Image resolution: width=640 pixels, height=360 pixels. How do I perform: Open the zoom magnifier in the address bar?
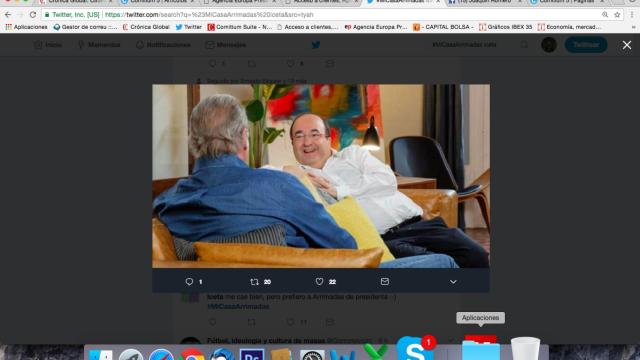[x=605, y=15]
